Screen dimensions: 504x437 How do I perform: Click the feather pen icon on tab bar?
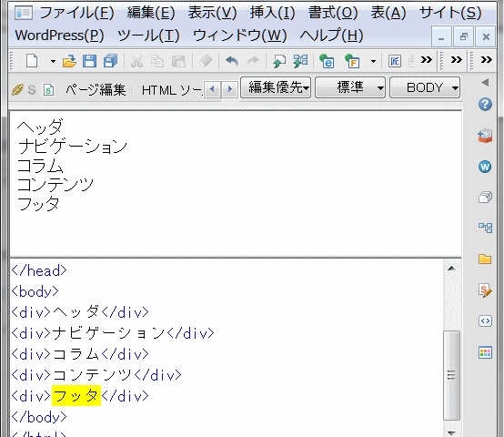click(17, 90)
